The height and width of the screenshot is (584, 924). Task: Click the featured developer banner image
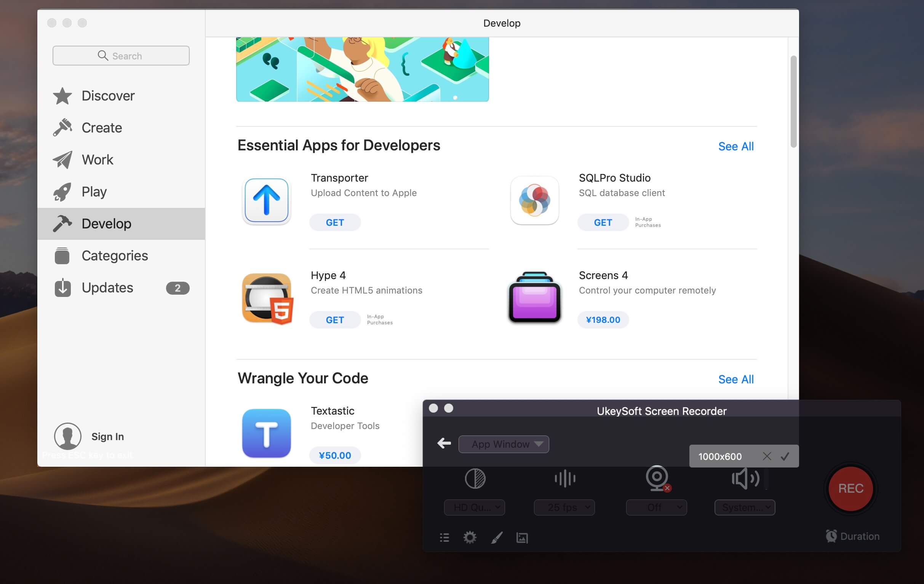[x=362, y=69]
